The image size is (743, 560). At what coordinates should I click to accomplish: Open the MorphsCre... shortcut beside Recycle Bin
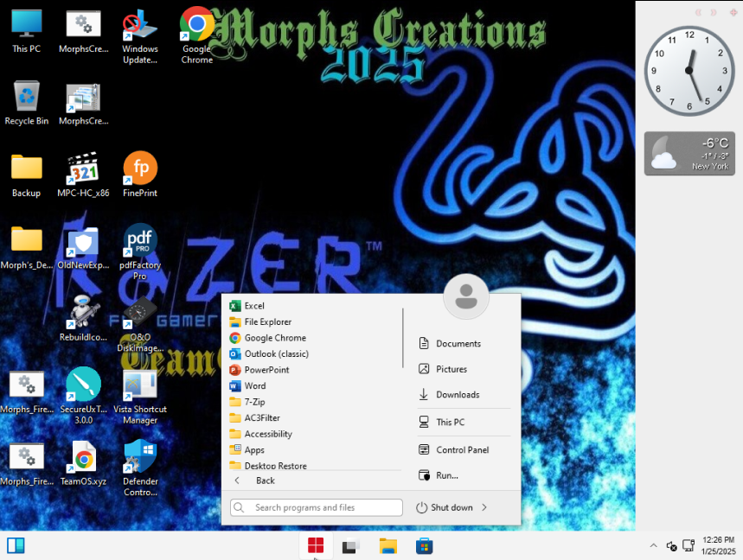click(x=83, y=103)
